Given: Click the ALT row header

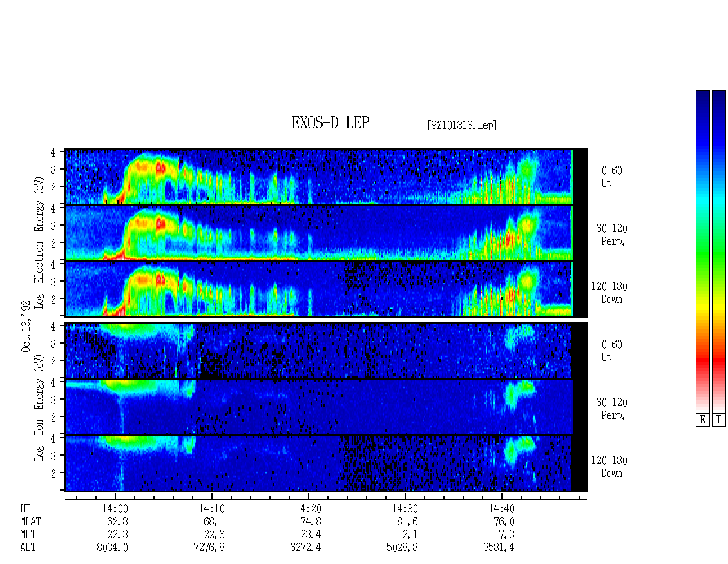Looking at the screenshot, I should (x=28, y=548).
